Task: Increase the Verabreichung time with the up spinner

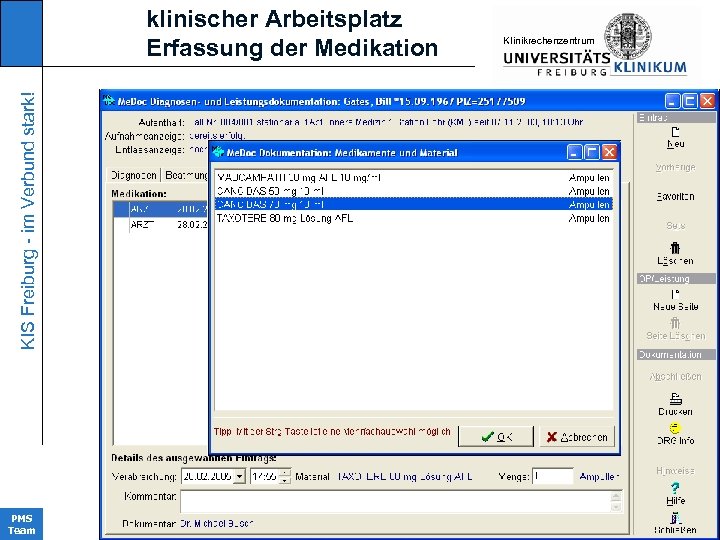Action: 285,473
